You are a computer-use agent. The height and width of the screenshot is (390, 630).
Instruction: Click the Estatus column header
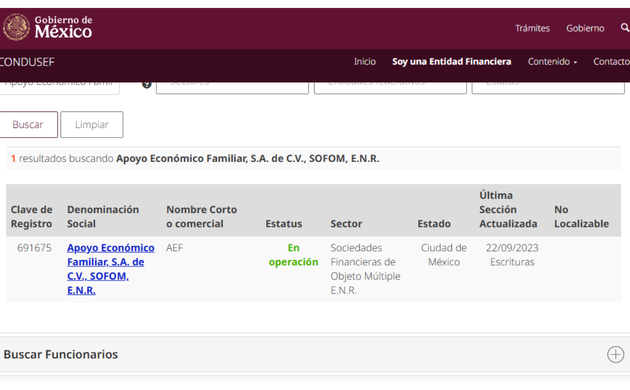[284, 224]
